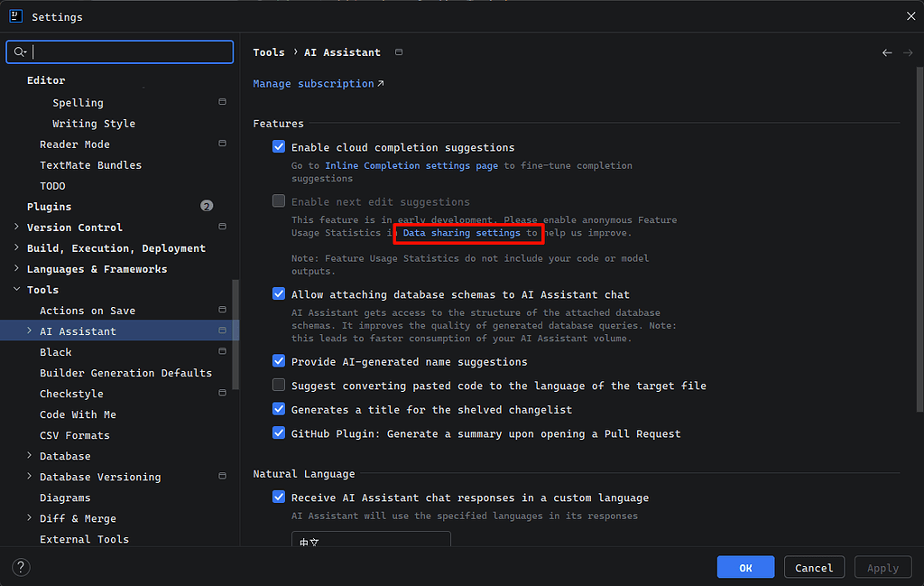This screenshot has width=924, height=586.
Task: Click the settings tree vertical scrollbar
Action: (236, 334)
